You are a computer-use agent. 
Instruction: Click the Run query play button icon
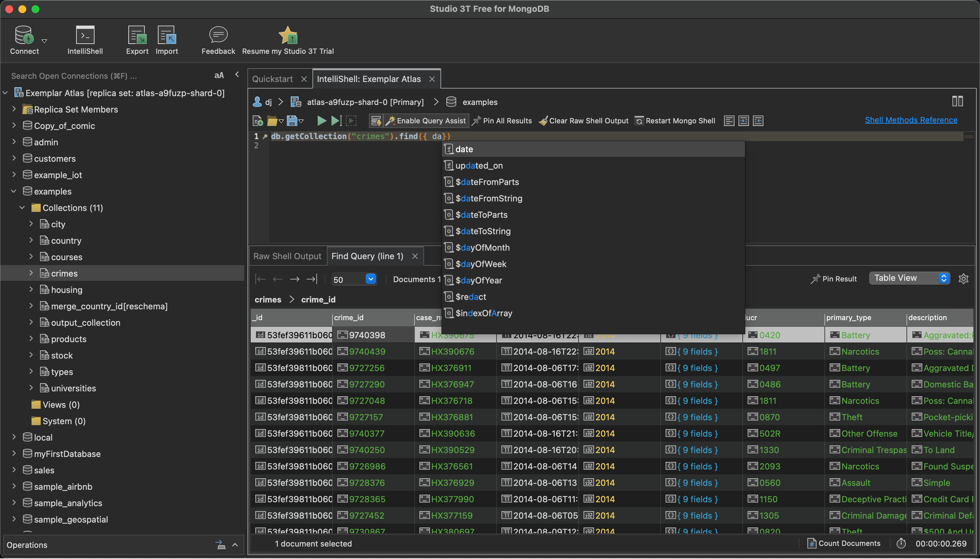tap(321, 120)
